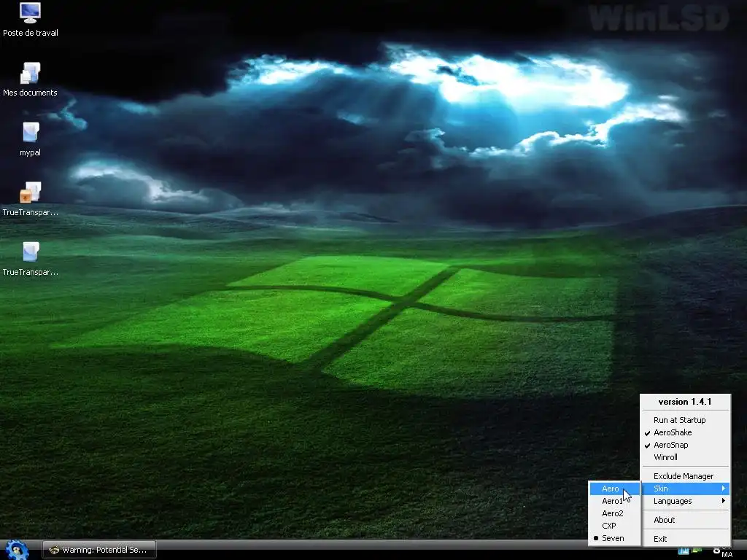Viewport: 747px width, 560px height.
Task: Toggle AeroSnap option off
Action: 685,445
